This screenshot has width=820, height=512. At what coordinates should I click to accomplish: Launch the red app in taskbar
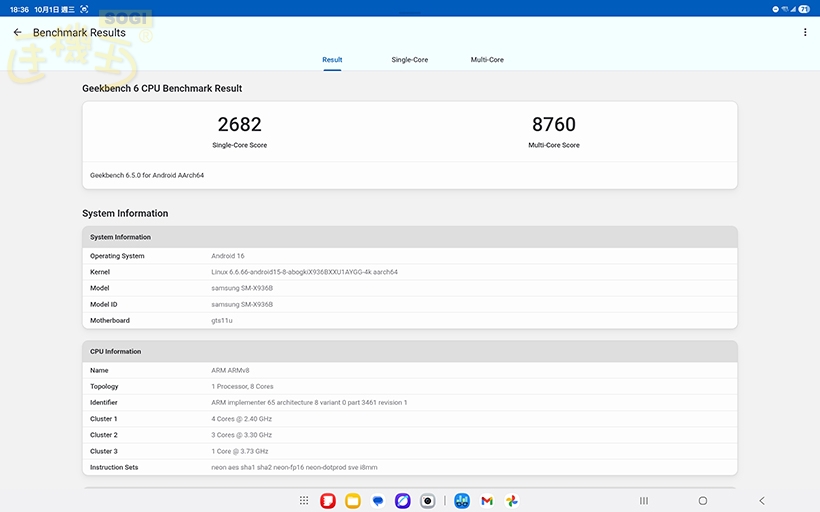click(328, 501)
